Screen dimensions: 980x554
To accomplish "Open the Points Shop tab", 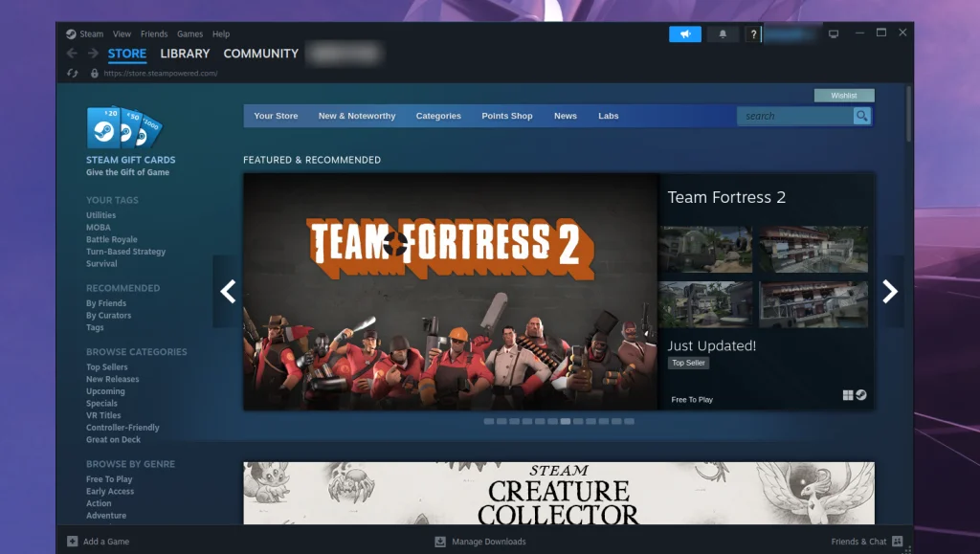I will coord(507,116).
